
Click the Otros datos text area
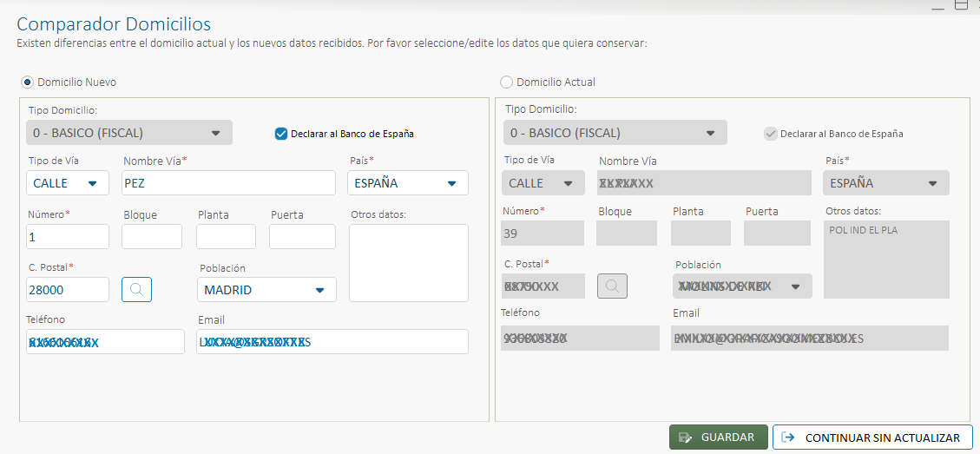point(408,263)
